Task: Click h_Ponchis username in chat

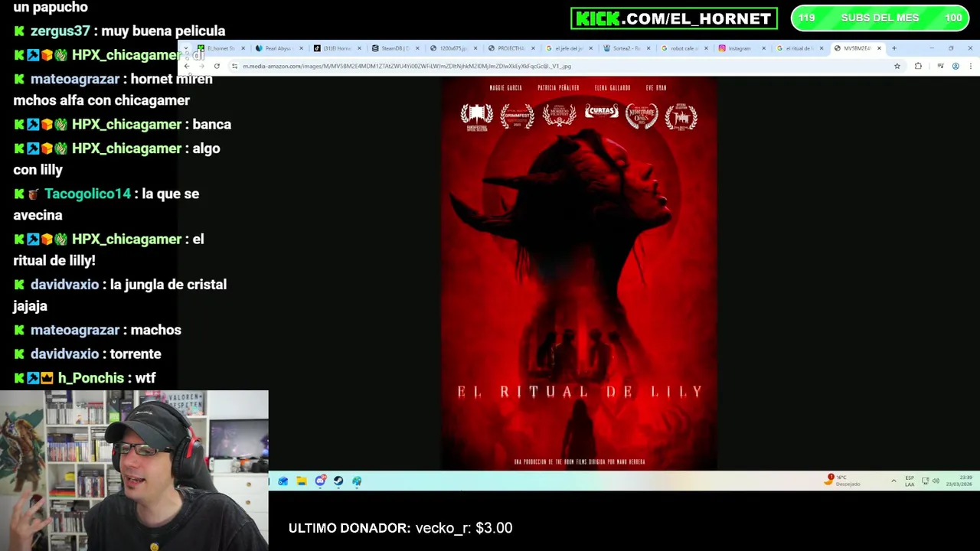Action: (x=90, y=378)
